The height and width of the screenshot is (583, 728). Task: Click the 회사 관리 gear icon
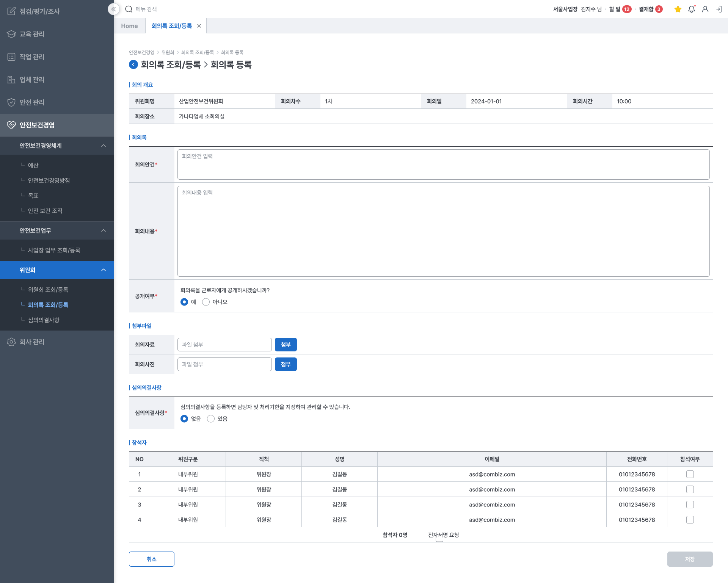coord(11,342)
